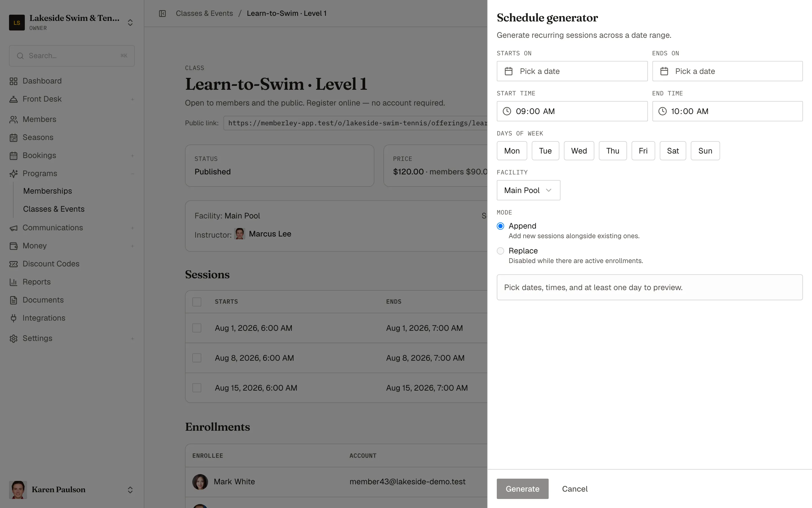Open the Main Pool facility dropdown
The height and width of the screenshot is (508, 812).
point(528,190)
